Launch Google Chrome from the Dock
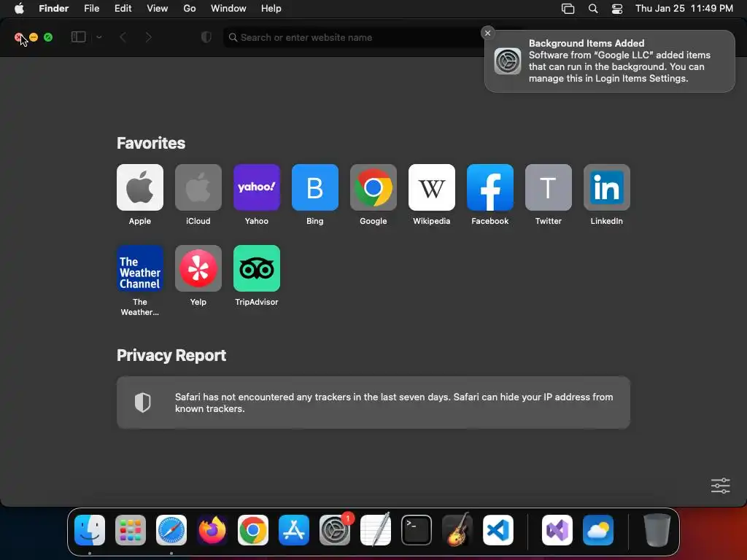Screen dimensions: 747x560 tap(253, 530)
